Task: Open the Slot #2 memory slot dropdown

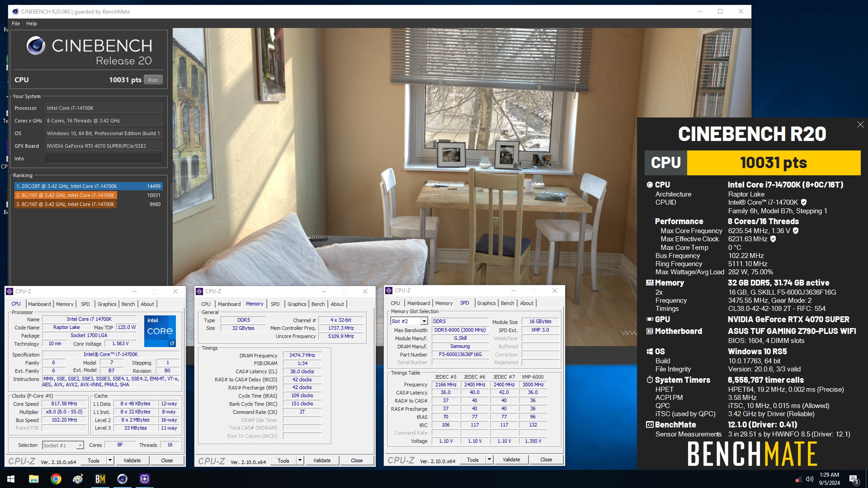Action: 409,321
